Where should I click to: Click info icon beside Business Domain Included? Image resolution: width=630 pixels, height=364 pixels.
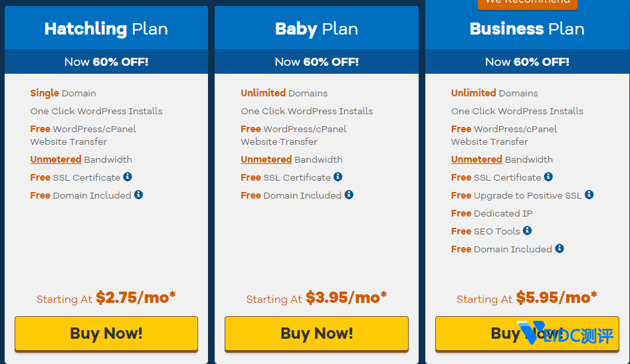click(560, 248)
